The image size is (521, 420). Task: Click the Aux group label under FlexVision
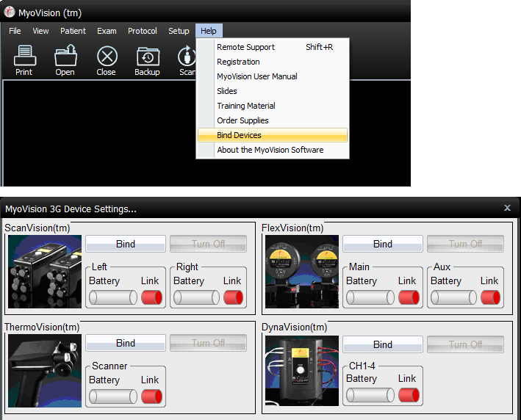(x=442, y=267)
